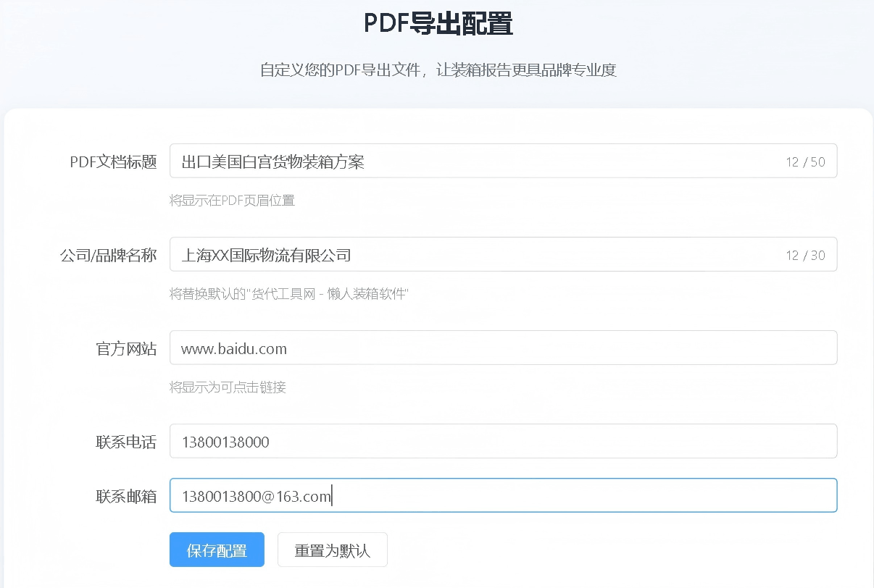Save settings with 保存配置 button
The width and height of the screenshot is (874, 588).
[217, 550]
